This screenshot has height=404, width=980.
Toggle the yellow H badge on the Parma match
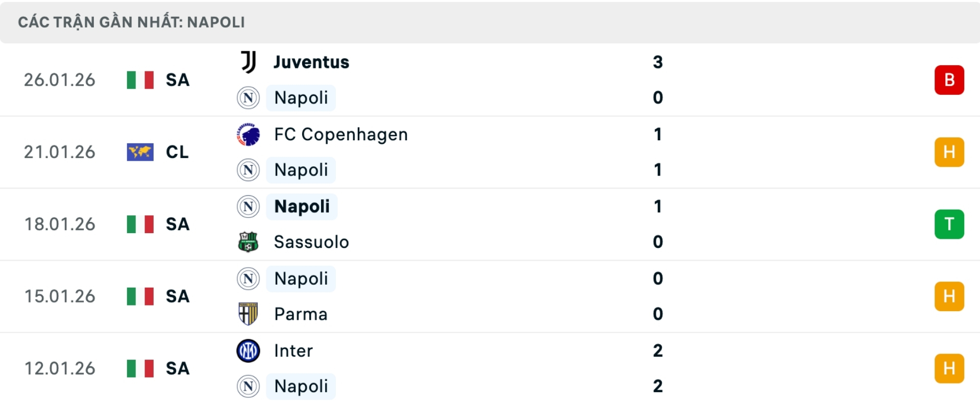pyautogui.click(x=949, y=296)
